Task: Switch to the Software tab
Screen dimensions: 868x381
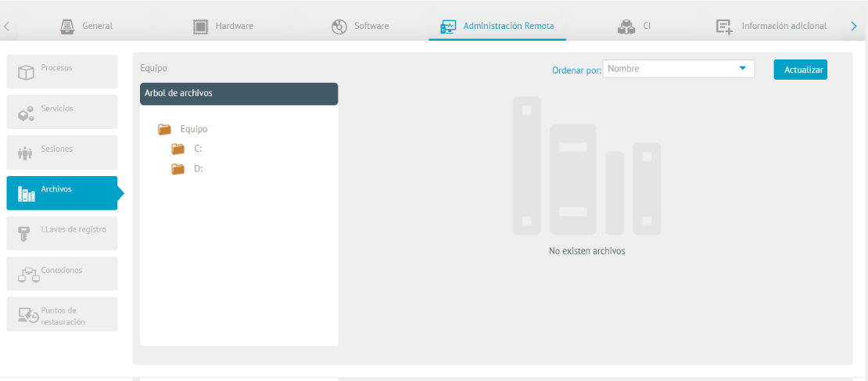Action: click(360, 26)
